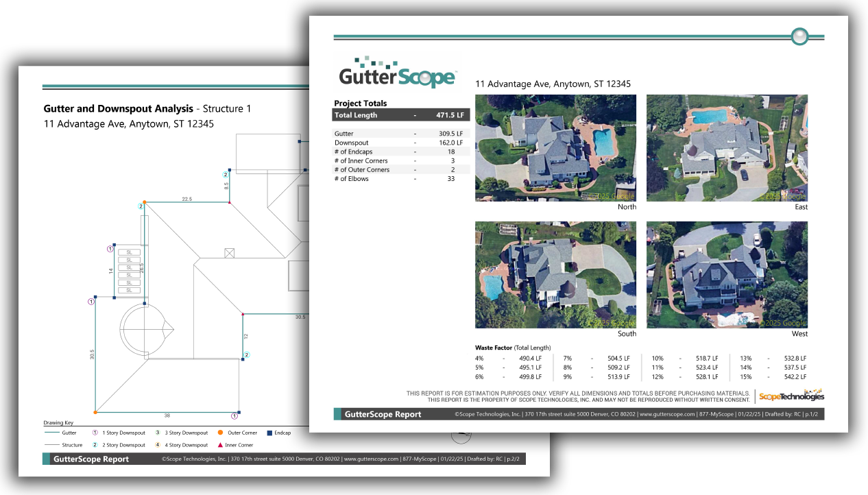The image size is (868, 495).
Task: Open the West aerial photo
Action: point(727,274)
